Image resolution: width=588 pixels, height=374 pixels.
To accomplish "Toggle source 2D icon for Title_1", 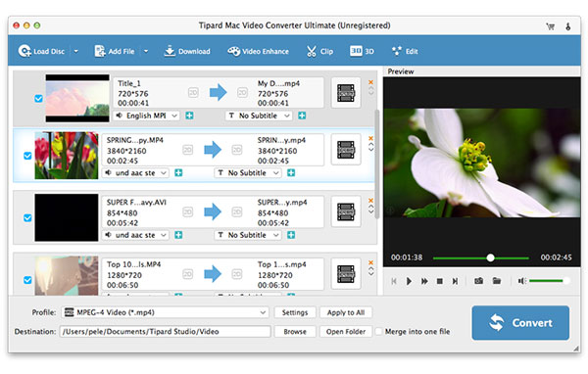I will tap(193, 93).
